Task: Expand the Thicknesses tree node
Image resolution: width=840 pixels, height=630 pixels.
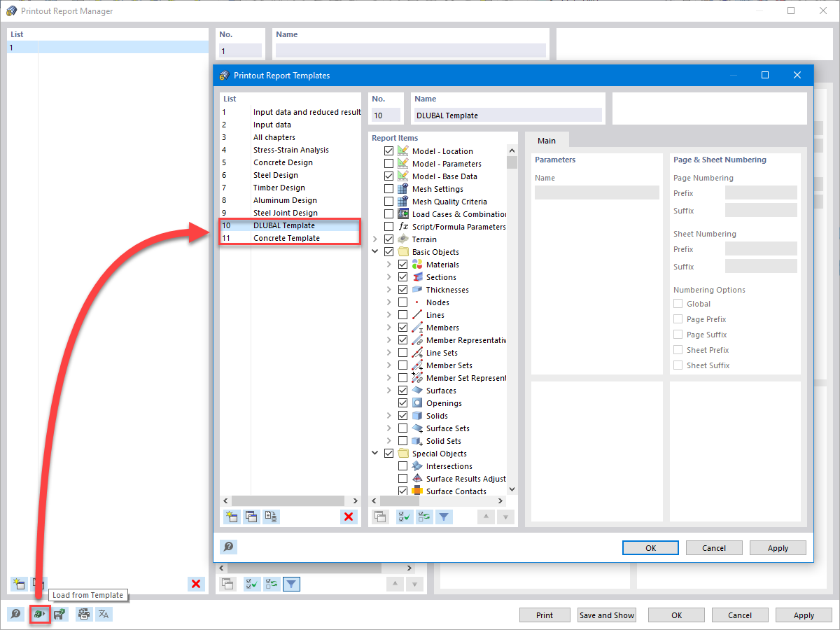Action: pyautogui.click(x=390, y=290)
